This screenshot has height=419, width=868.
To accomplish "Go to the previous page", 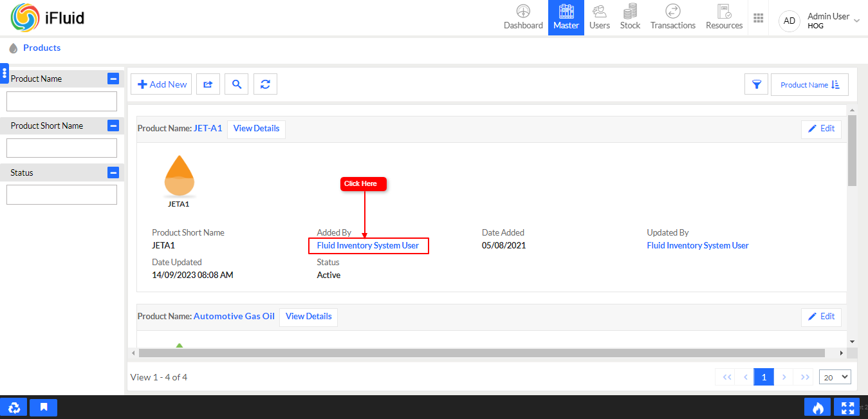I will pos(746,377).
